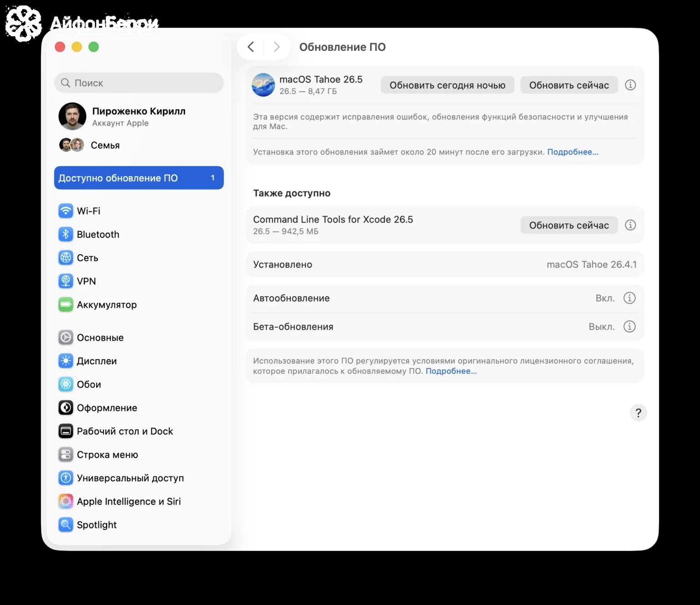
Task: Open the Универсальный доступ icon
Action: 66,478
